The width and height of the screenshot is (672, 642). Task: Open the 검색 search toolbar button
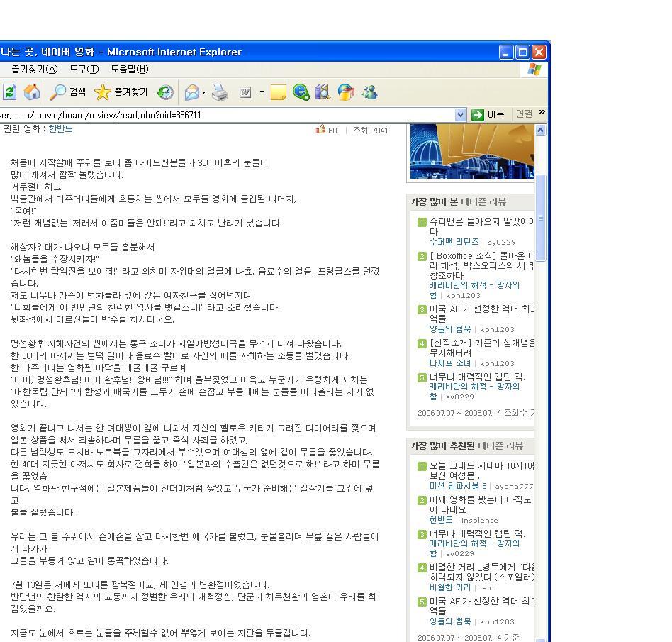68,92
